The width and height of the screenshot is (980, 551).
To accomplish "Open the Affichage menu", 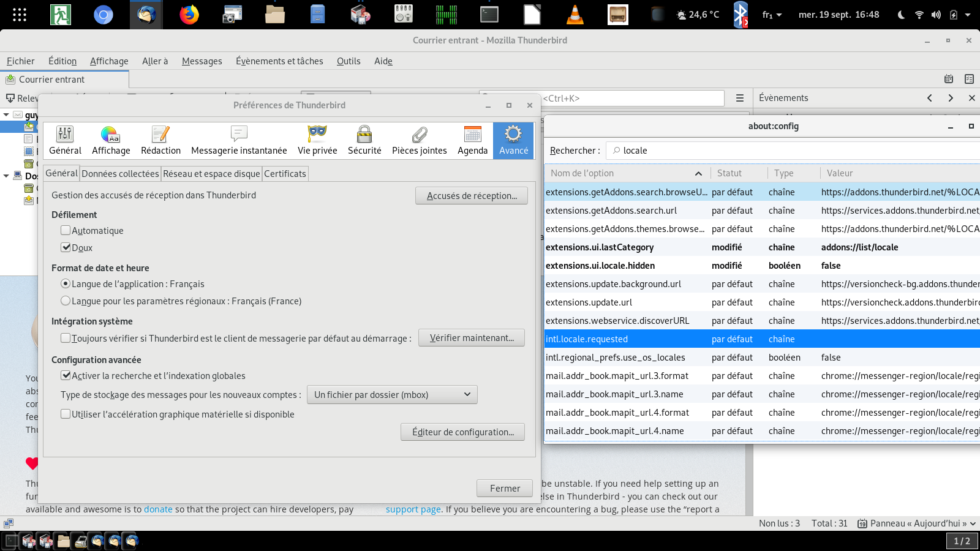I will (109, 61).
